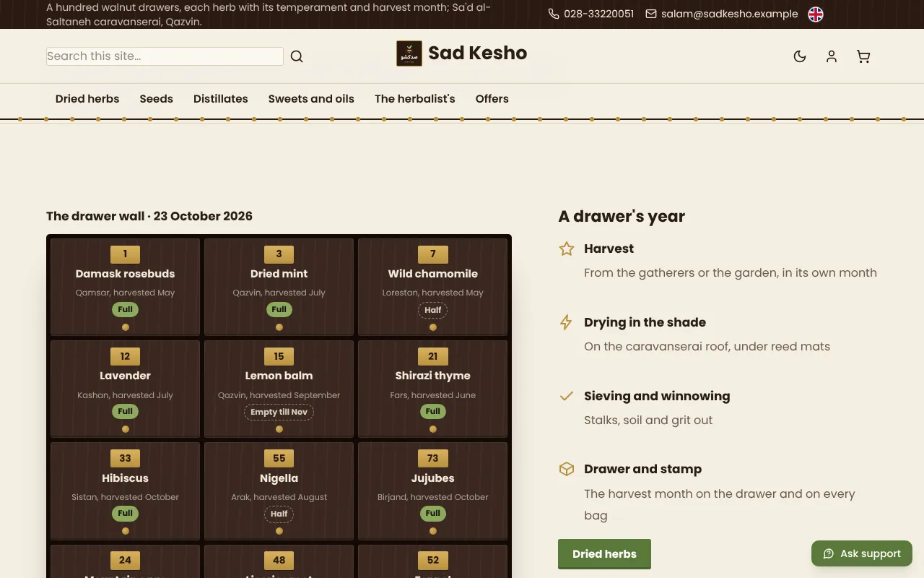The image size is (924, 578).
Task: Open drawer 55 Nigella
Action: (x=279, y=491)
